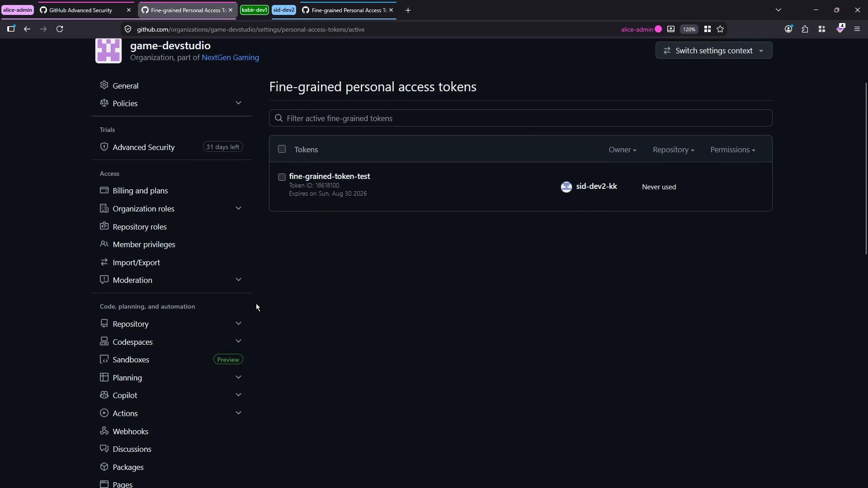Click the Webhooks icon in sidebar
The width and height of the screenshot is (868, 488).
(x=104, y=431)
